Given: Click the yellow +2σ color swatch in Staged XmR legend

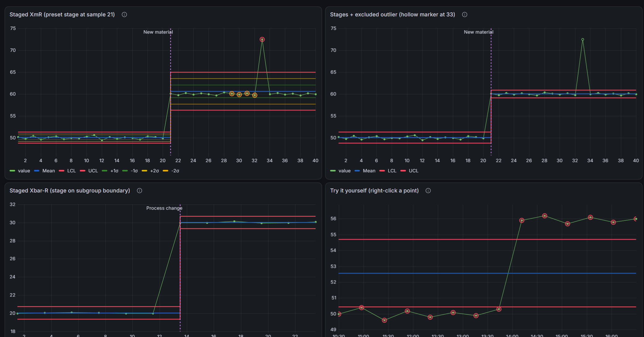Looking at the screenshot, I should tap(144, 171).
